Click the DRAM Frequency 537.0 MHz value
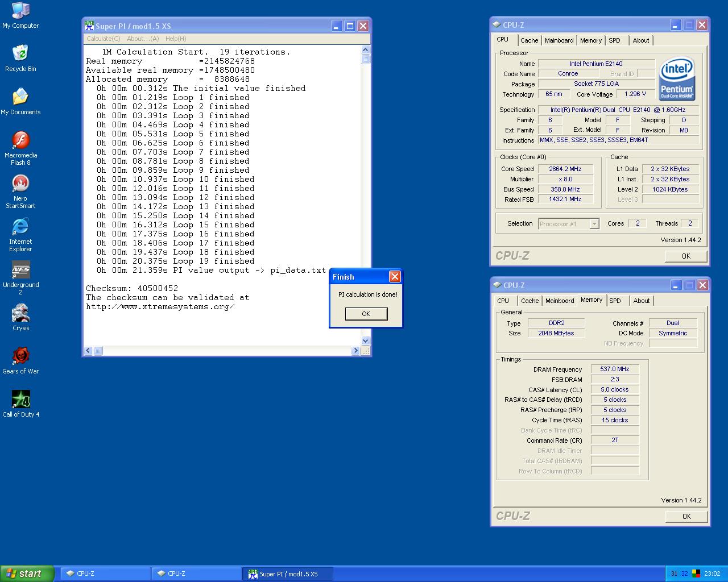The image size is (728, 582). (615, 369)
